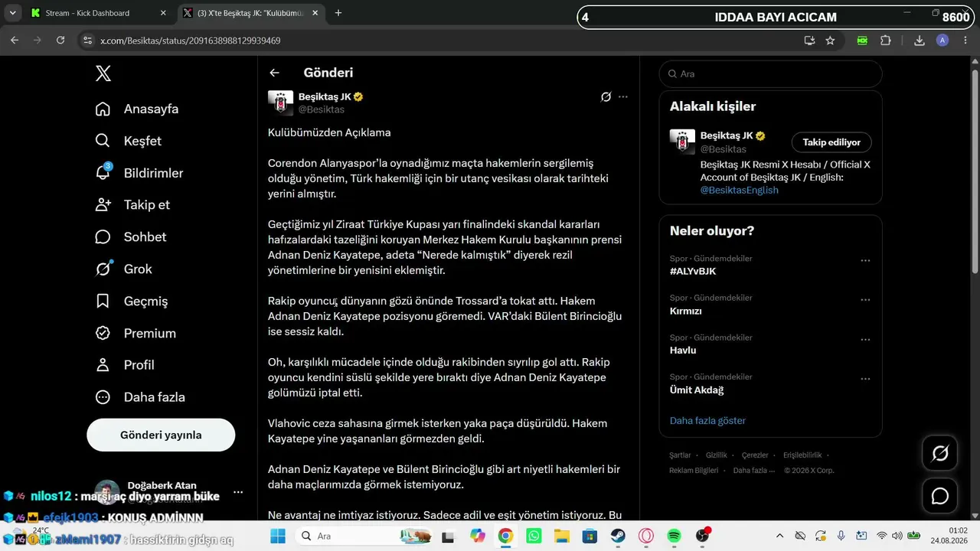The height and width of the screenshot is (551, 980).
Task: Open more options for Havlu trend
Action: coord(865,340)
